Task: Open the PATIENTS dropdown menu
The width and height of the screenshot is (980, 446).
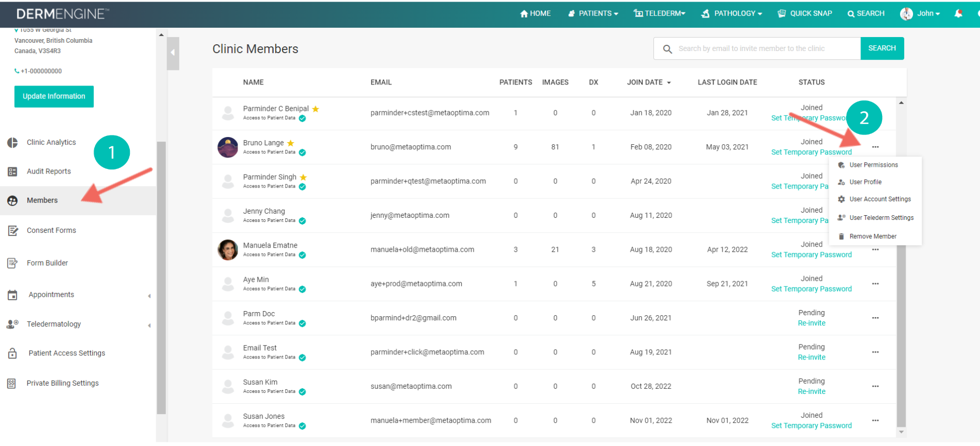Action: click(593, 13)
